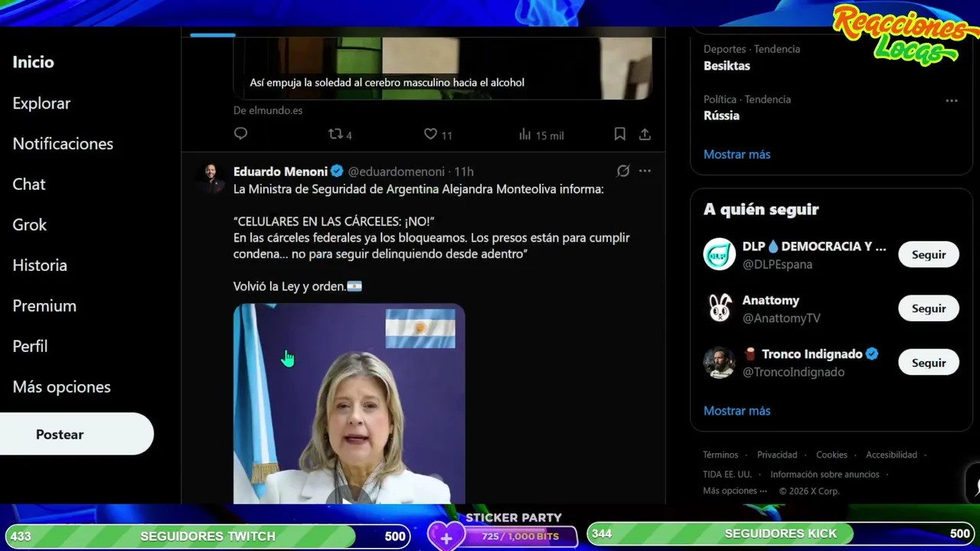Open the Cookies footer link

coord(831,455)
